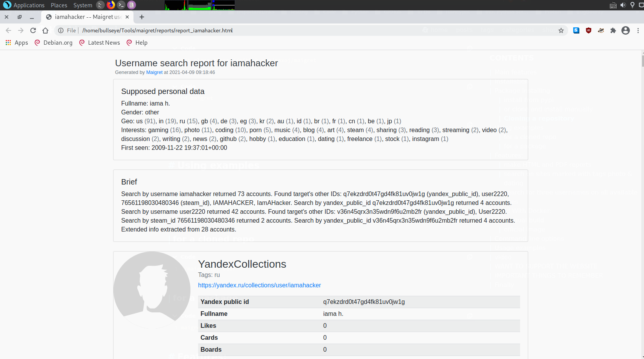Click the dark circular launcher beside System
The height and width of the screenshot is (359, 644).
tap(100, 5)
